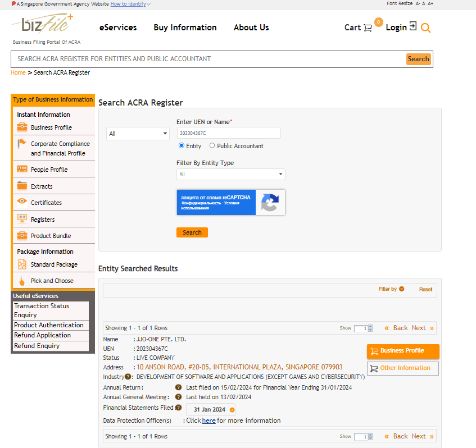
Task: Click the Business Profile briefcase icon in sidebar
Action: pyautogui.click(x=22, y=127)
